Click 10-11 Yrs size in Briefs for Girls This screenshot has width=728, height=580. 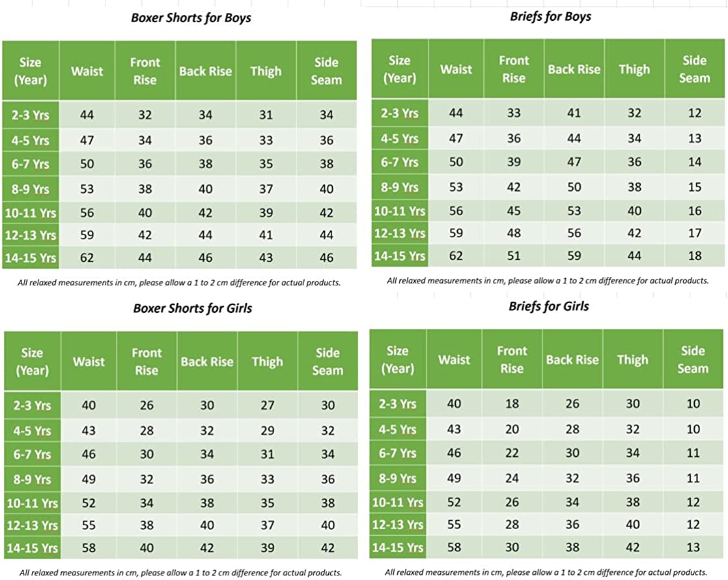397,502
